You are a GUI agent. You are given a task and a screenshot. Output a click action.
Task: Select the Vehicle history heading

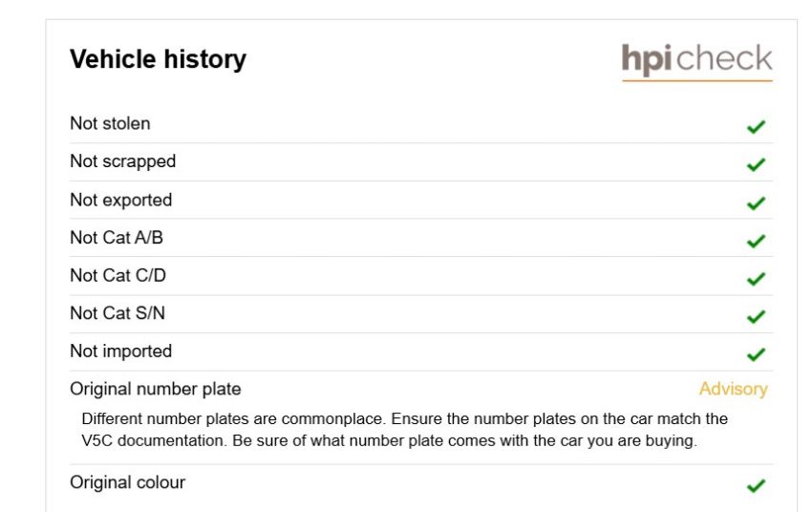coord(158,58)
